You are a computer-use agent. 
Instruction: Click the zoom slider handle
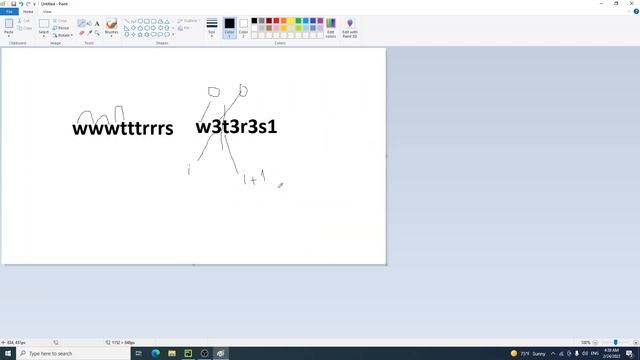point(616,342)
